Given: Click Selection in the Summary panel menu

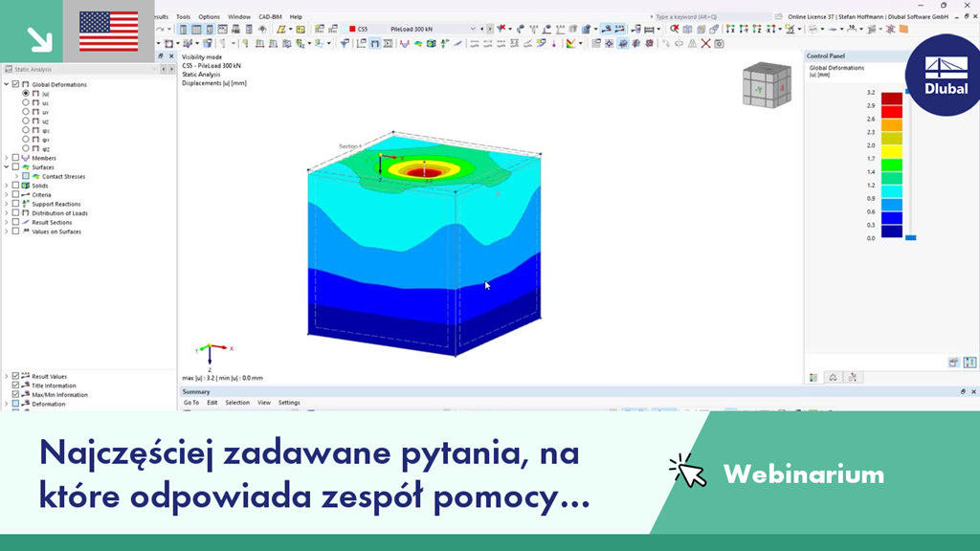Looking at the screenshot, I should [237, 403].
